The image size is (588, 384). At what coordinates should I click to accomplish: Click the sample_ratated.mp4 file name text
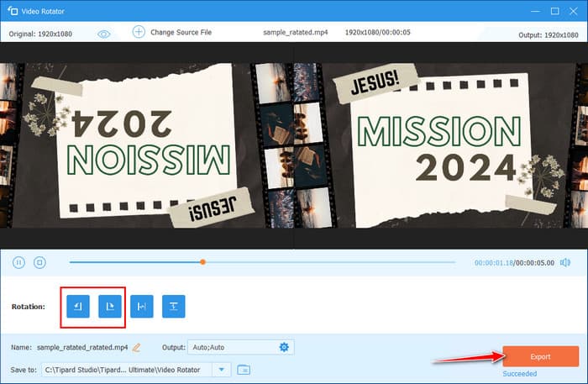tap(296, 32)
